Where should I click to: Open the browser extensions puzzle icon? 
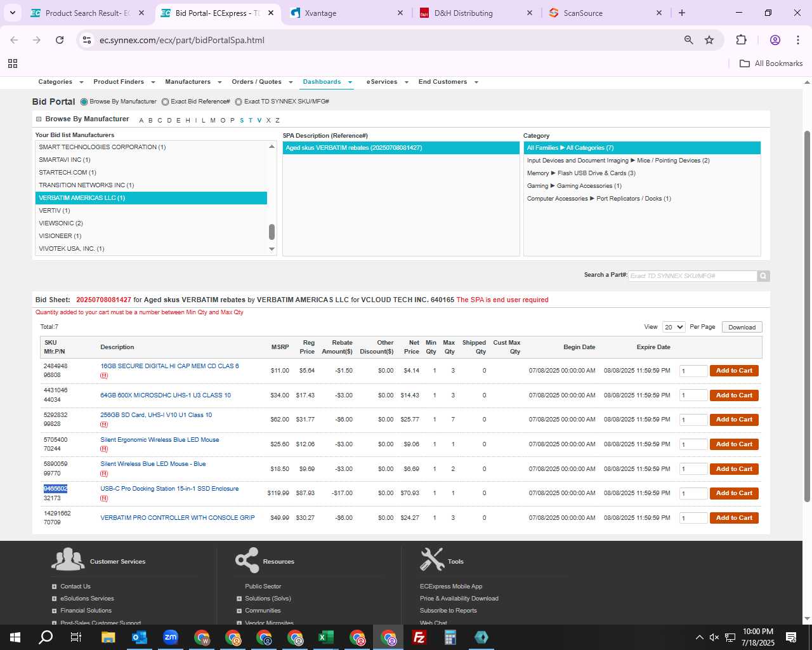click(741, 40)
